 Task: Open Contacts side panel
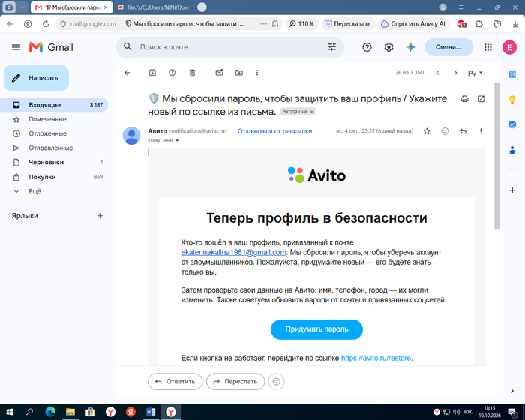(x=512, y=150)
